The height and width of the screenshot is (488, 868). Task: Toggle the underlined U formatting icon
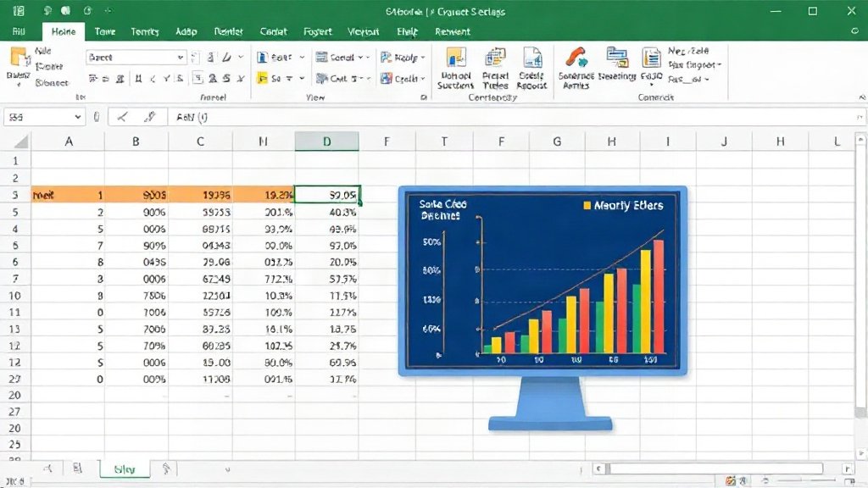[138, 79]
